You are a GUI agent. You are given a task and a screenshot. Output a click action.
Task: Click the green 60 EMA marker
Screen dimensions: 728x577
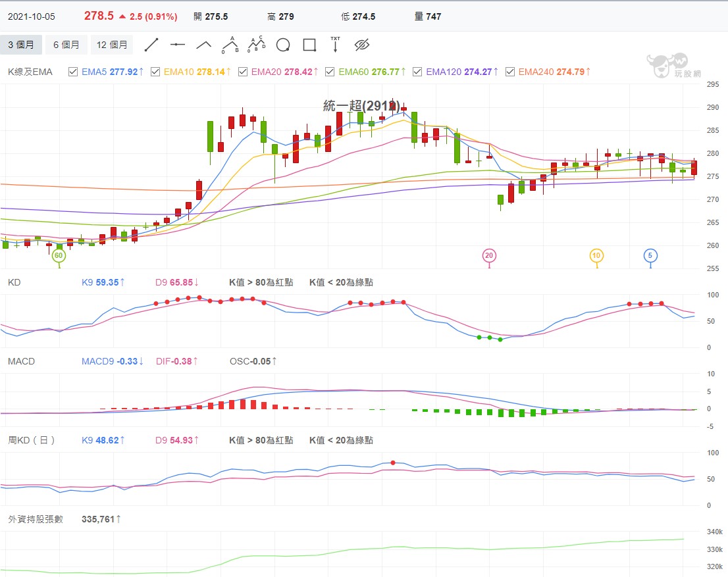point(59,256)
